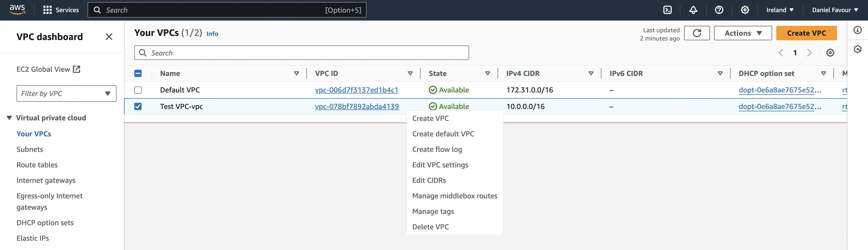Open the notifications bell
The image size is (868, 250).
[x=693, y=10]
